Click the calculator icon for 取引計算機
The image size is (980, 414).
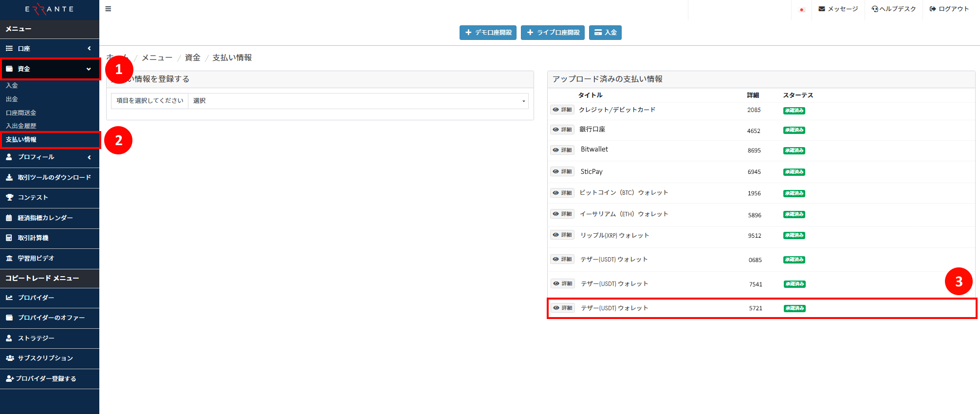pos(9,238)
